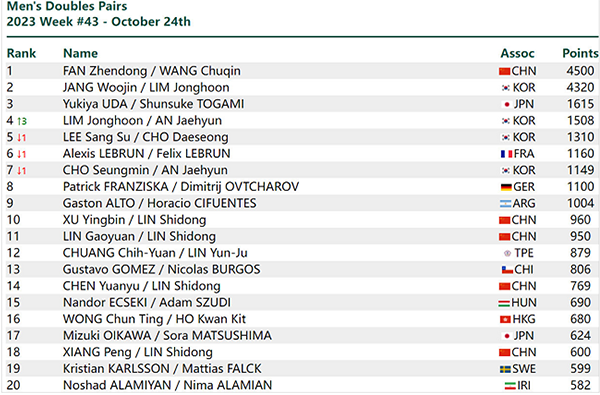Click the Argentina flag icon next to ARG
600x395 pixels.
click(x=505, y=204)
